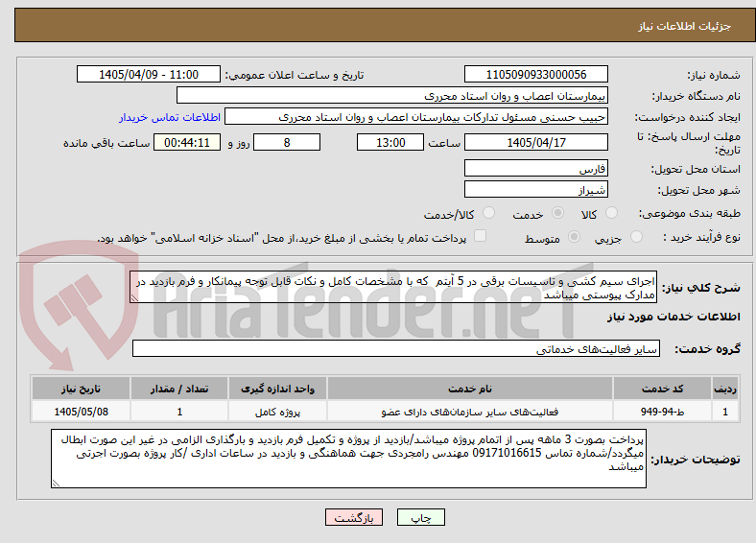Image resolution: width=756 pixels, height=543 pixels.
Task: Click the تاریخ نیاز column header
Action: [81, 389]
